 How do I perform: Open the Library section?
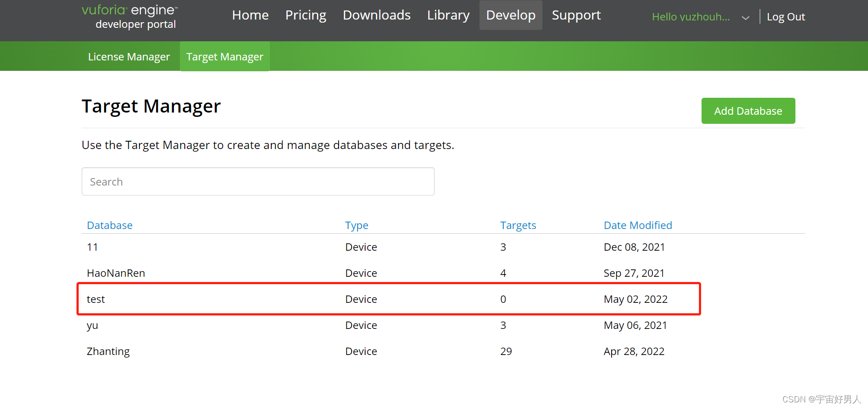448,15
